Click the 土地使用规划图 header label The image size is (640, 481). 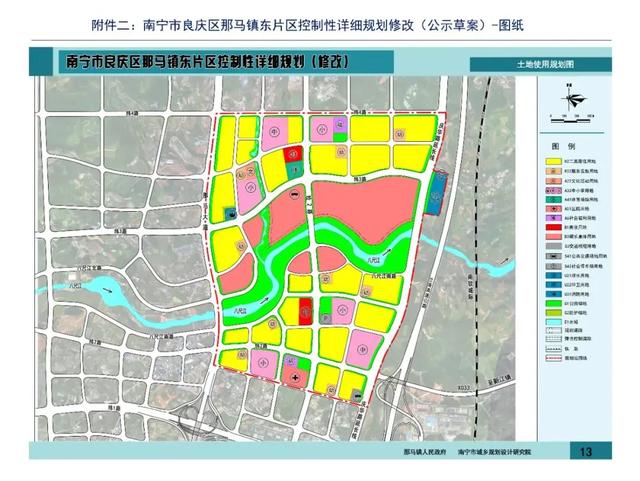click(x=545, y=64)
